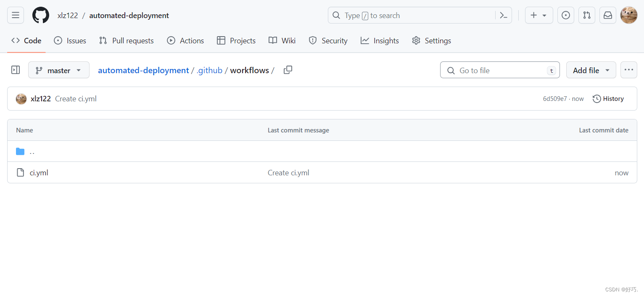The height and width of the screenshot is (296, 644).
Task: Focus the Type / to search field
Action: click(x=412, y=15)
